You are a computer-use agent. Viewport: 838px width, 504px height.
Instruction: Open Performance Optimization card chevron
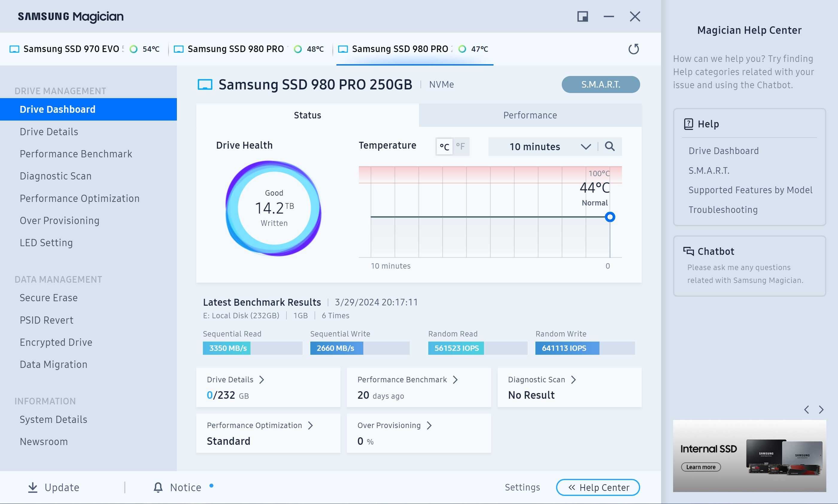tap(310, 426)
